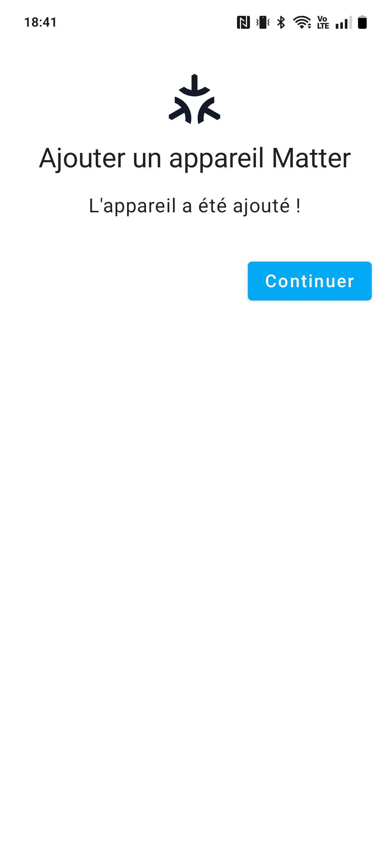This screenshot has width=389, height=868.
Task: Tap the word "été" in the confirmation message
Action: pos(213,205)
